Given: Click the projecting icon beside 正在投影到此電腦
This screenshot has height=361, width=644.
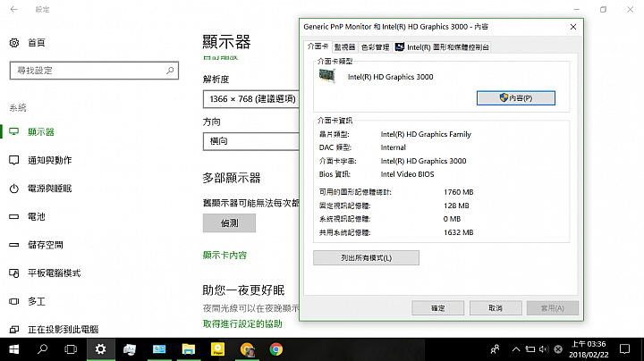Looking at the screenshot, I should pyautogui.click(x=14, y=330).
